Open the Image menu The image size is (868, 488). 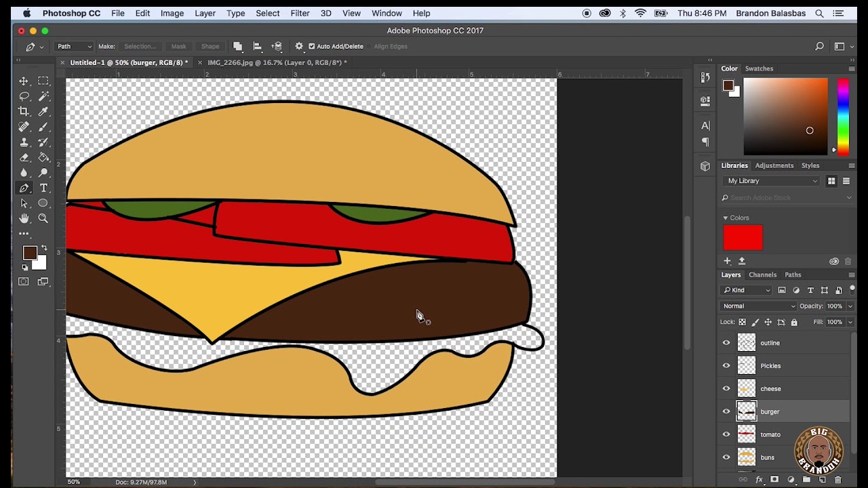(172, 14)
